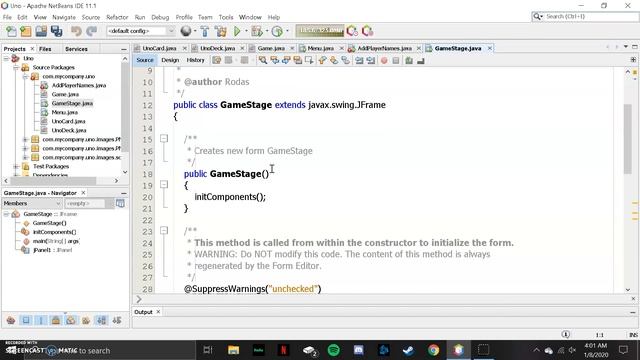Toggle Sort by Source in Navigator
Image resolution: width=640 pixels, height=360 pixels.
[x=117, y=320]
